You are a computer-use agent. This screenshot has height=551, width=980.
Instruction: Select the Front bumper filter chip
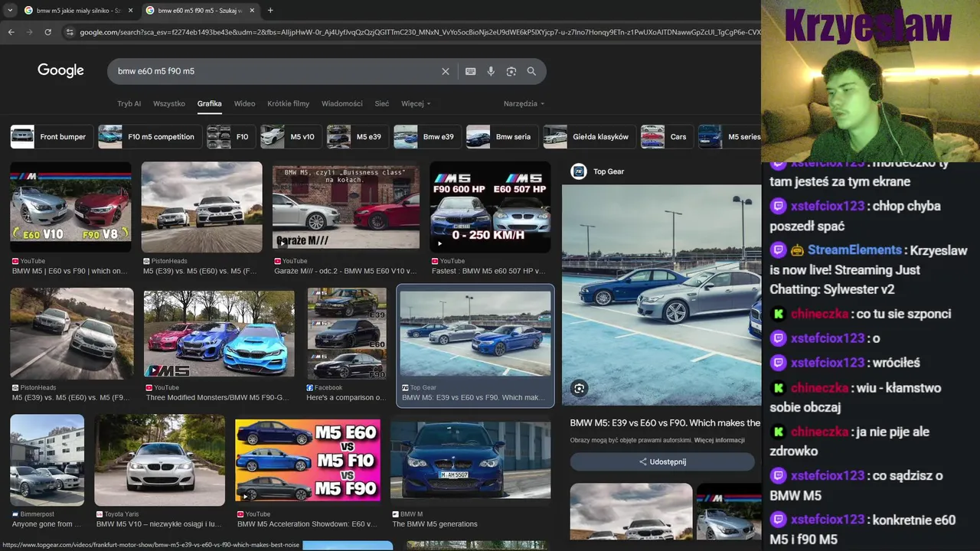coord(51,137)
